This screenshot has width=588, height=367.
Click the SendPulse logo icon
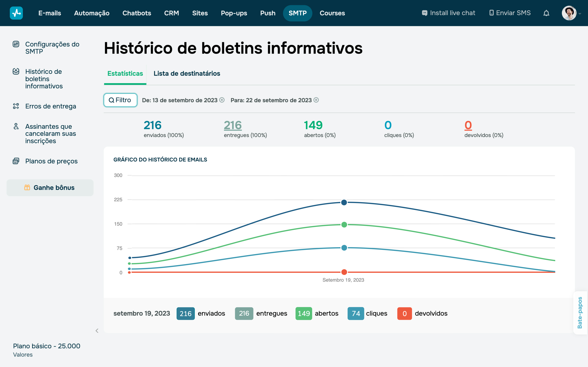pyautogui.click(x=16, y=13)
